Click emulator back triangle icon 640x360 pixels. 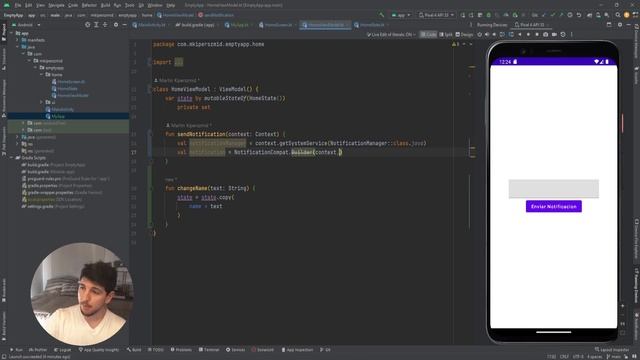(520, 35)
